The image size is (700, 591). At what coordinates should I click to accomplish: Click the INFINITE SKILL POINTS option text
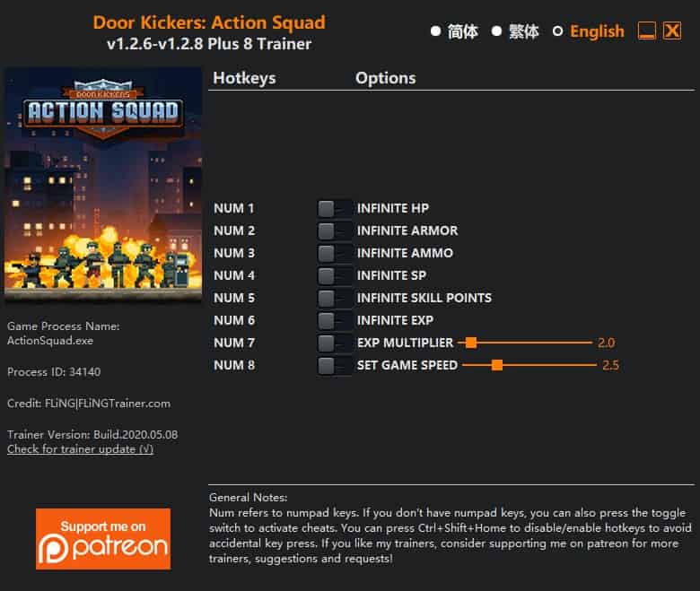pyautogui.click(x=424, y=298)
